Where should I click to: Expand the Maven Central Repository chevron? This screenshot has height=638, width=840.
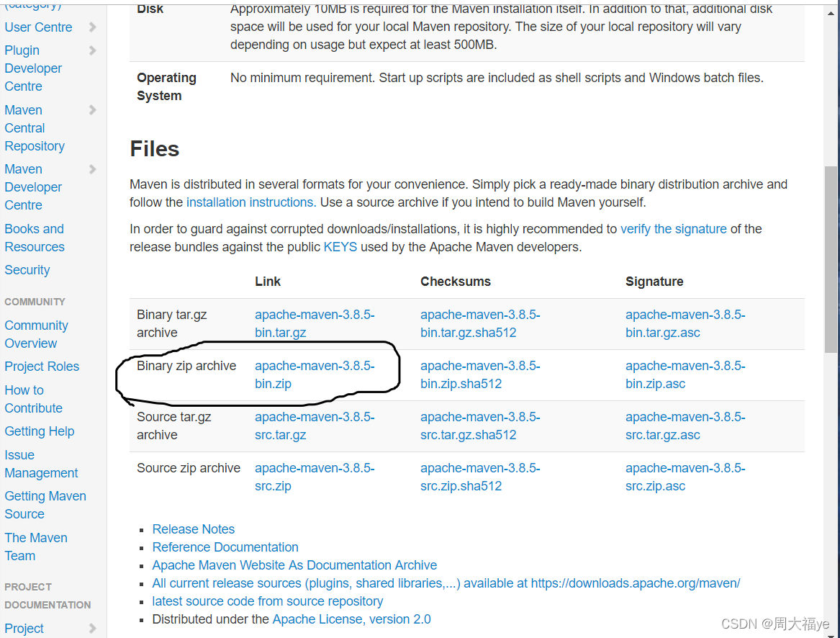[92, 110]
